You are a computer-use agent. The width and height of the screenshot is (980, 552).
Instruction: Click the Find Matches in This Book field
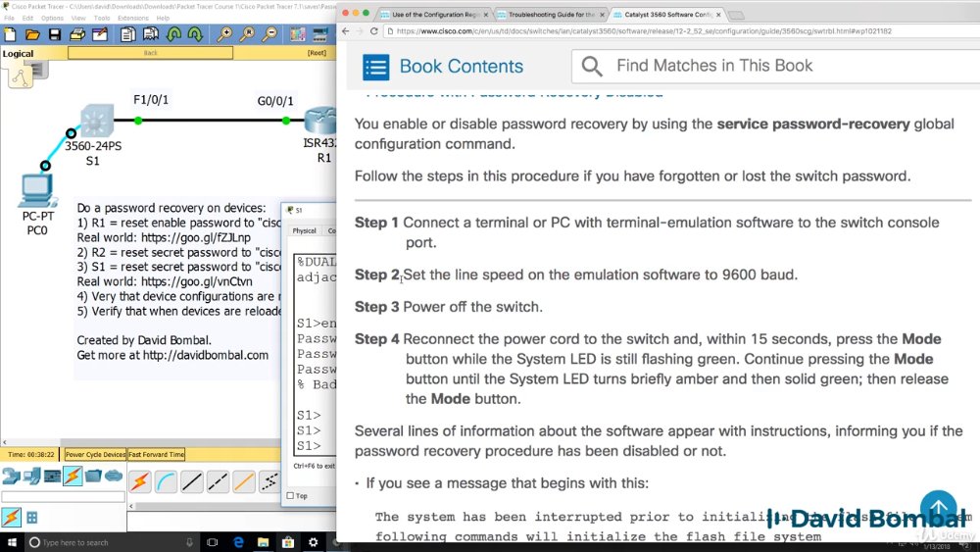775,66
